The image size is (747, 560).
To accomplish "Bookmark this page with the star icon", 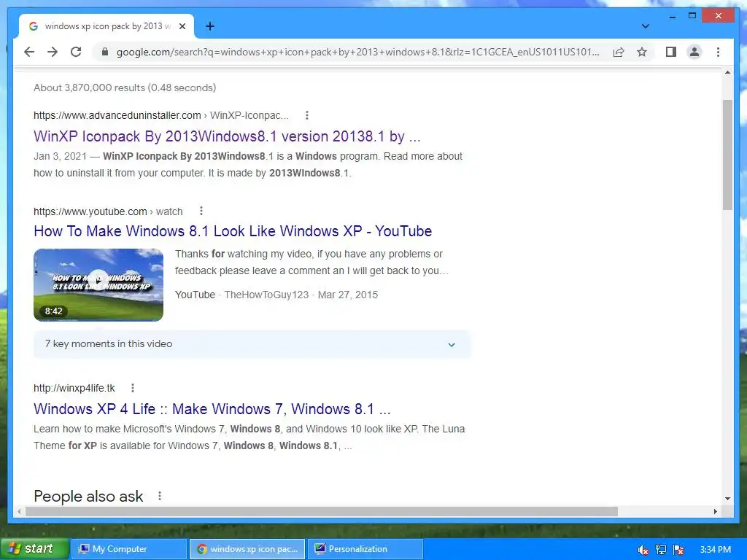I will 642,52.
